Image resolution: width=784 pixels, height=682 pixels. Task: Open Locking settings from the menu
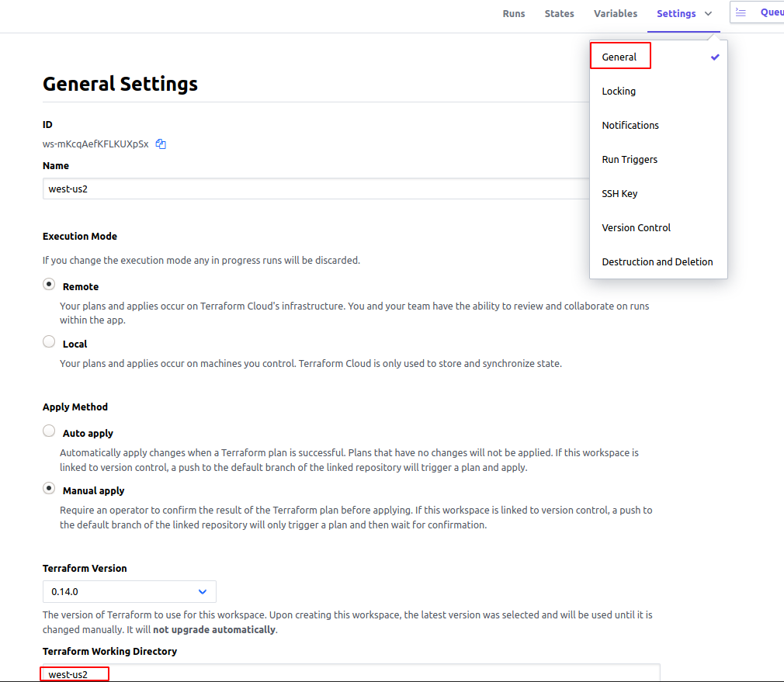(x=658, y=91)
